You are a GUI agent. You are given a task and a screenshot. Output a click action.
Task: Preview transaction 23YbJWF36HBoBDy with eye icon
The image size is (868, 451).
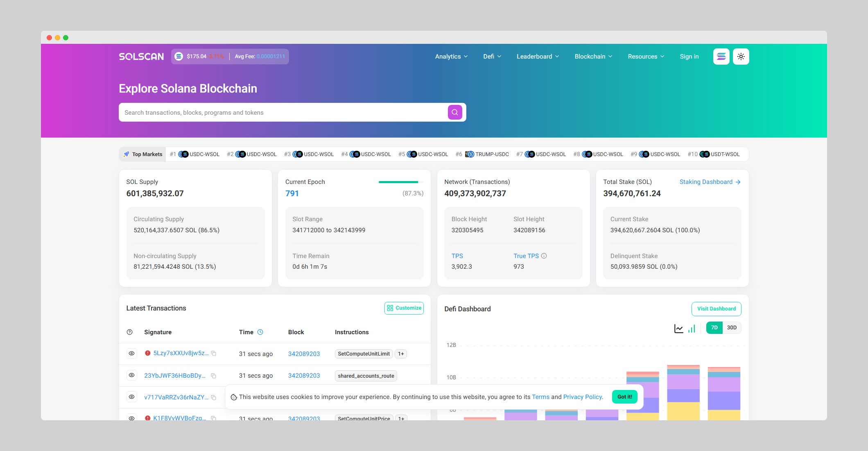(x=131, y=375)
